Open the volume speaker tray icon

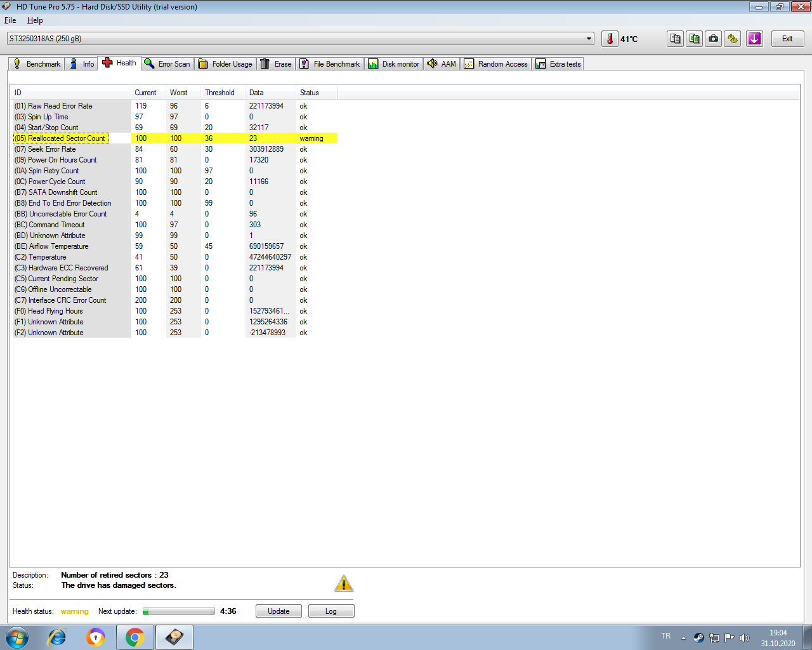[745, 638]
